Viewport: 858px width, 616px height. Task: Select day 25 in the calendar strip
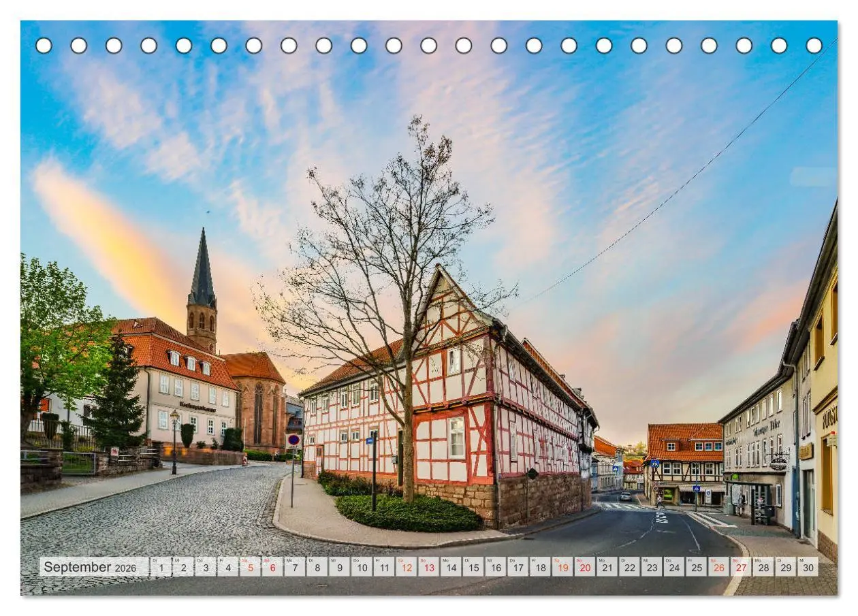(x=696, y=567)
